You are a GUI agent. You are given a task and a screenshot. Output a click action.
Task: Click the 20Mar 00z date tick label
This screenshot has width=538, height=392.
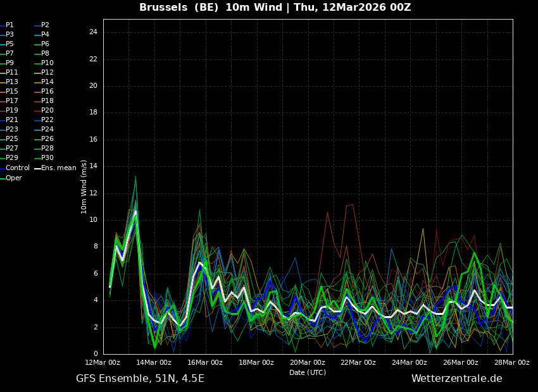point(308,362)
